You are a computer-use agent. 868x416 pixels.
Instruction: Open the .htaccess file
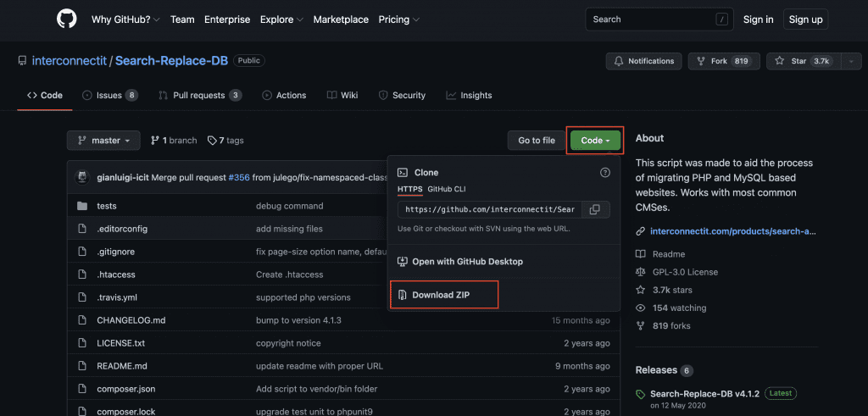[116, 275]
